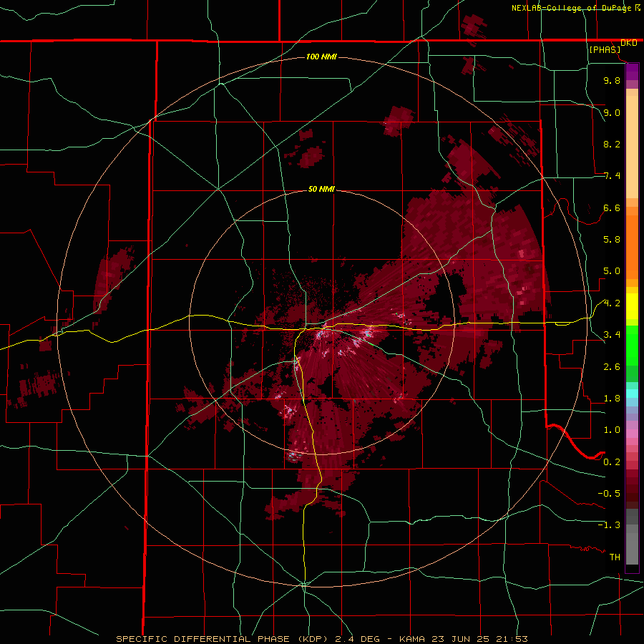Click the 5.8 value on the color scale
The image size is (644, 644).
(x=612, y=240)
